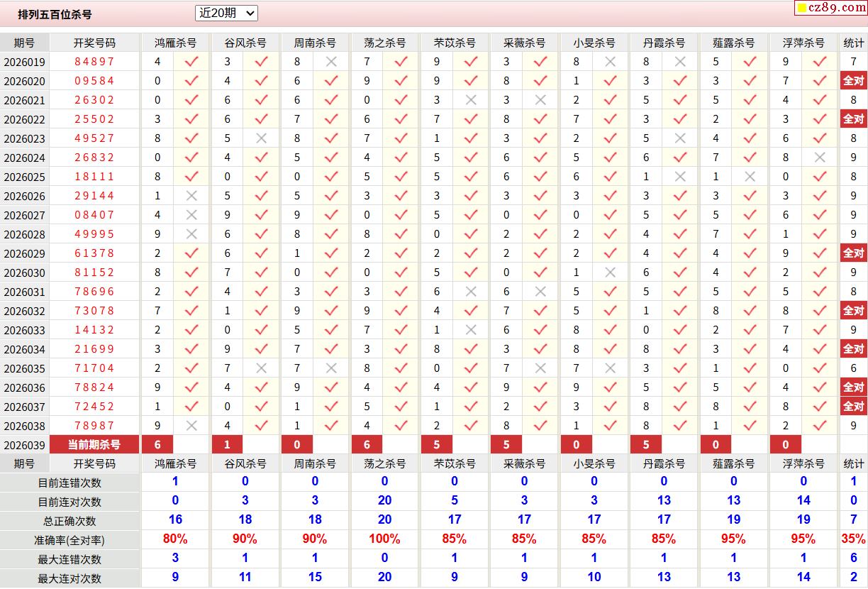The image size is (868, 589).
Task: Click the 全对 badge in row 2026029
Action: [853, 253]
